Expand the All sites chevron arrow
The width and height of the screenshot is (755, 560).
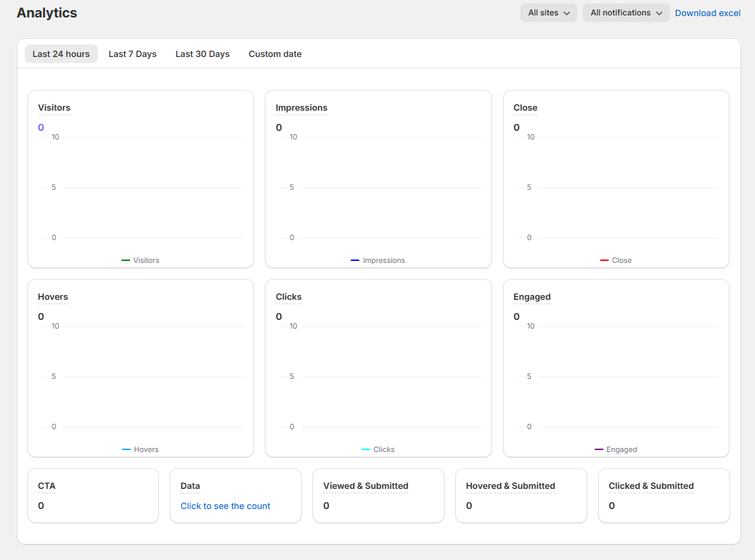[567, 13]
